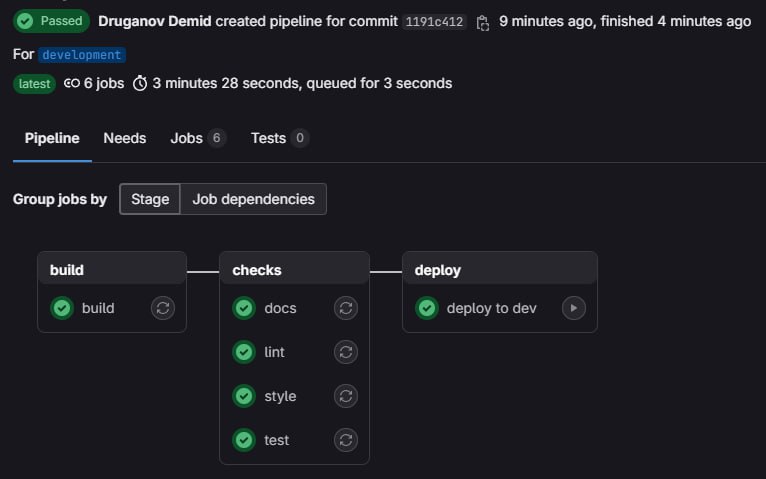
Task: Click the green status icon beside docs
Action: [x=244, y=308]
